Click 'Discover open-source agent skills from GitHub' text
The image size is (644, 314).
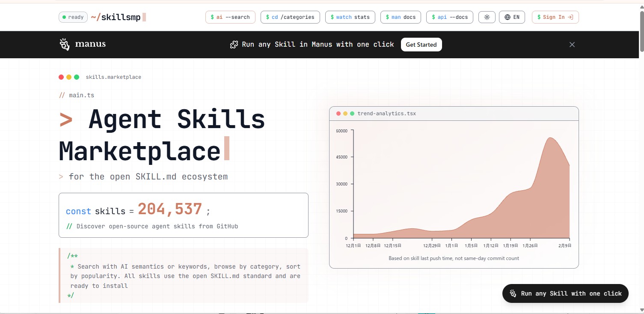coord(157,226)
